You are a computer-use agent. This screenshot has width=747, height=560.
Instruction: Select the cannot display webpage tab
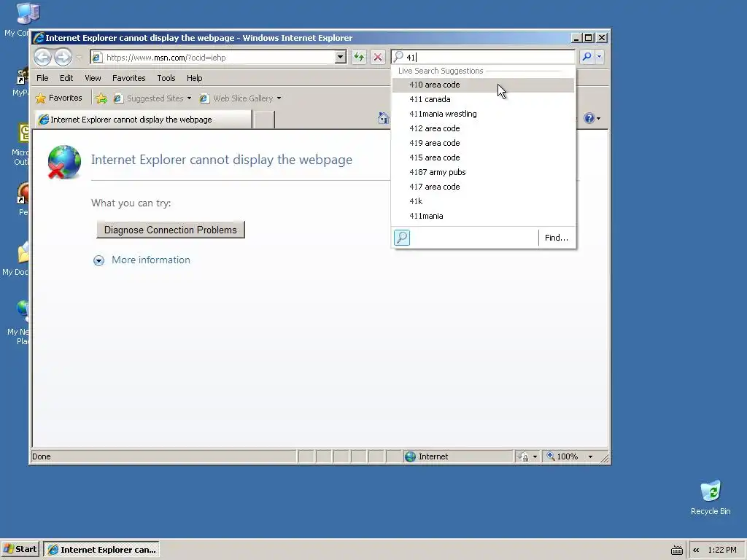(143, 120)
